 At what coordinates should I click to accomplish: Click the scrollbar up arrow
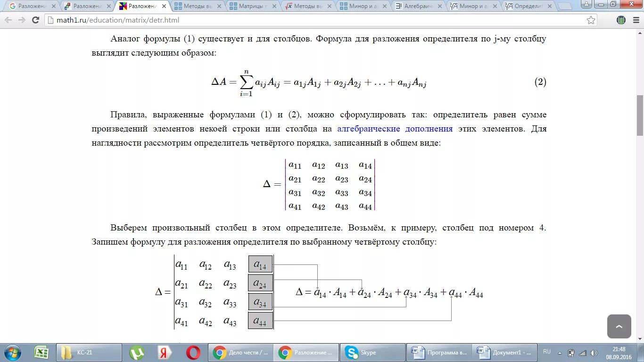(x=640, y=33)
